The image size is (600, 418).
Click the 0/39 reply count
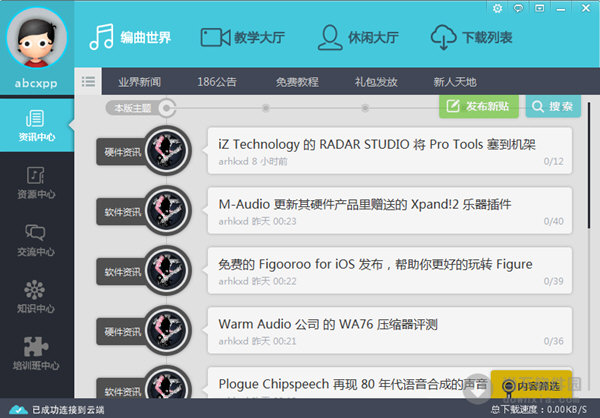(553, 281)
